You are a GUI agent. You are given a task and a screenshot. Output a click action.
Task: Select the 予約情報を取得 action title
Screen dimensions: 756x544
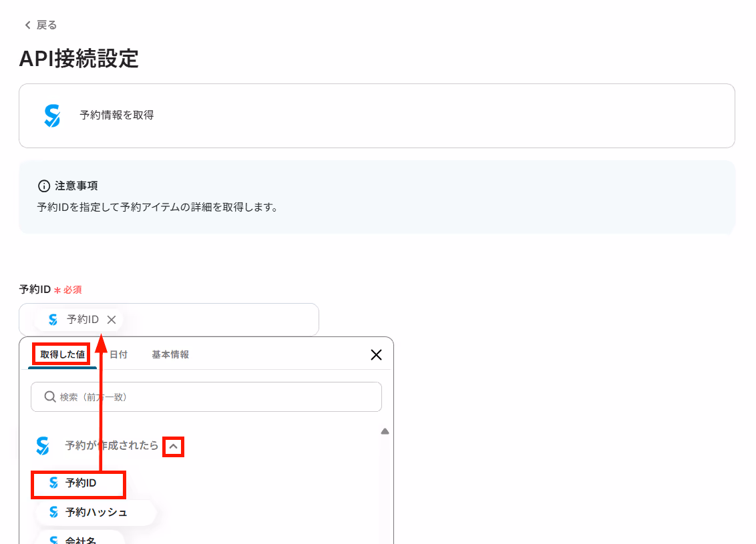[x=117, y=115]
